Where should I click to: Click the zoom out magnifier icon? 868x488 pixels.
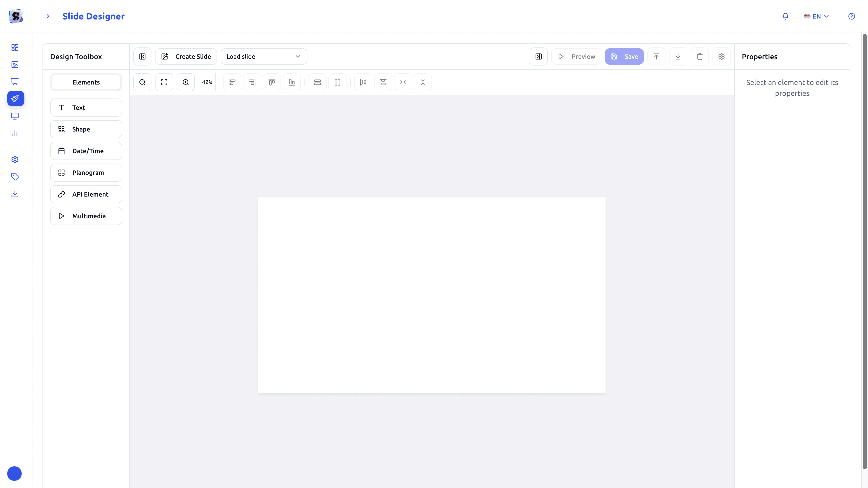(142, 82)
